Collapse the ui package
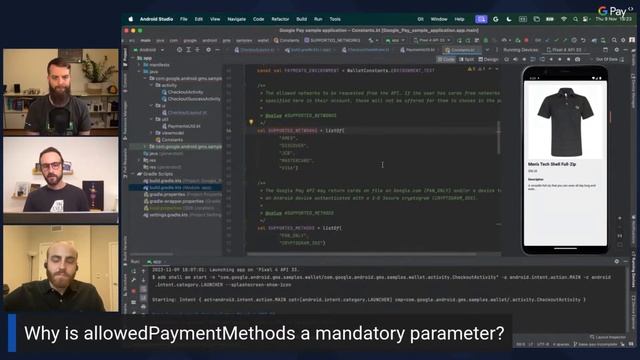This screenshot has height=360, width=640. [151, 106]
